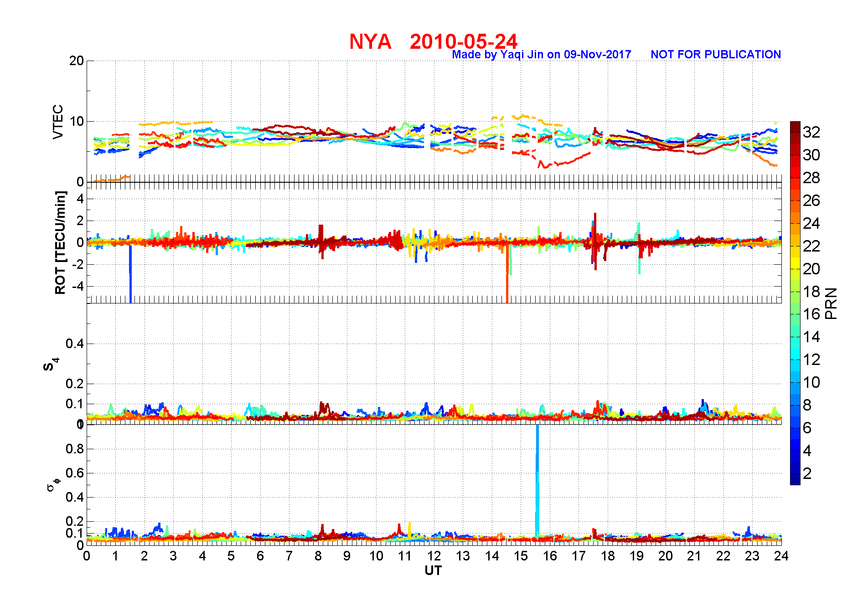Click colorbar tick label 16
Image resolution: width=868 pixels, height=606 pixels.
point(811,314)
